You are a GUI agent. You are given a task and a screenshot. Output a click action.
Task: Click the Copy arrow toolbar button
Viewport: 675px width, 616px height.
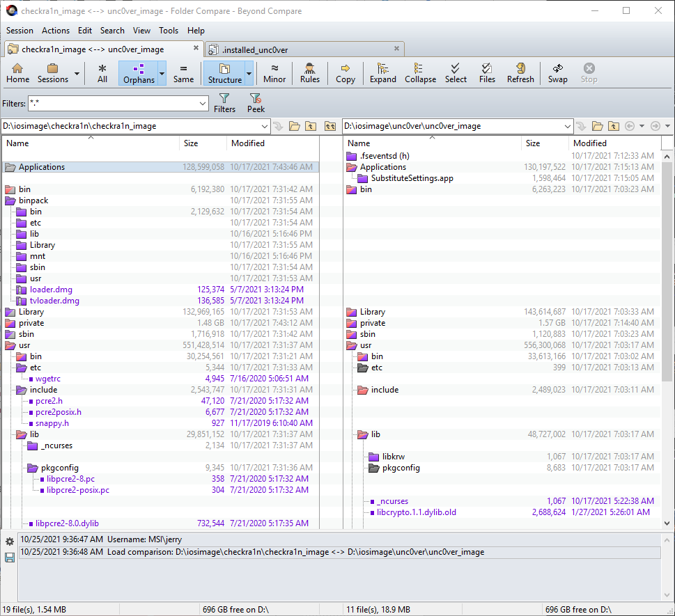coord(346,73)
